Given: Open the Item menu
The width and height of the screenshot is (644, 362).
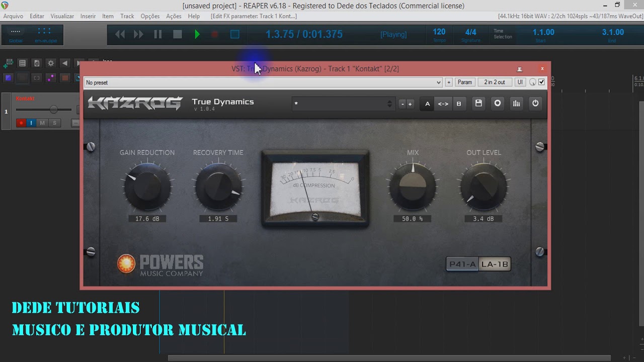Looking at the screenshot, I should click(x=108, y=16).
